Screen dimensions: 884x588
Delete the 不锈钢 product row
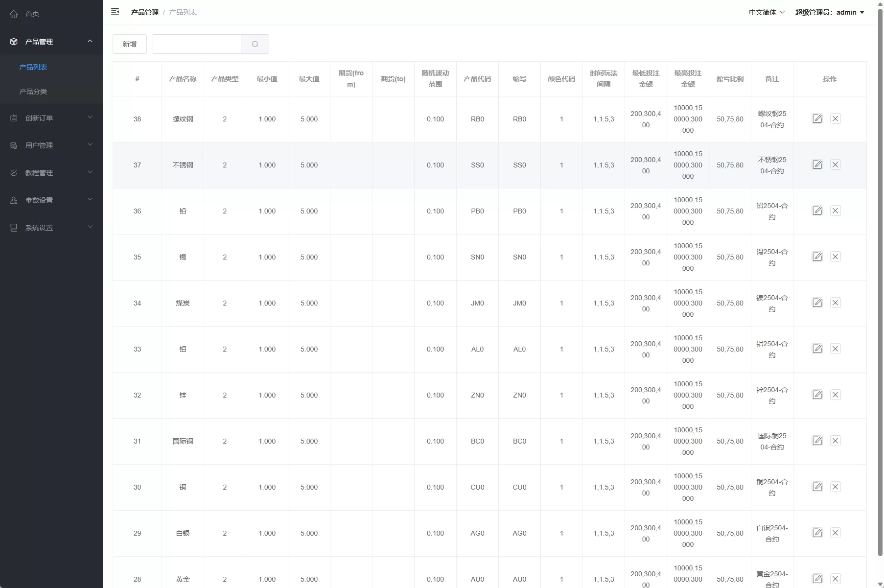coord(835,165)
